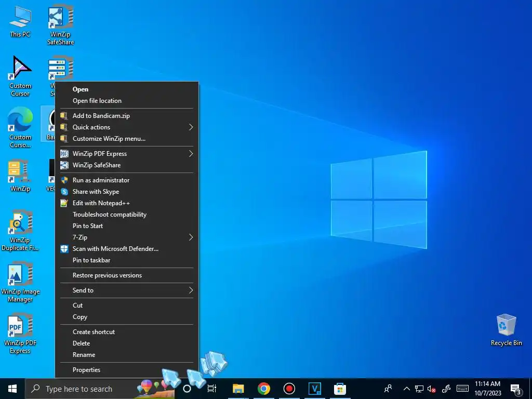The width and height of the screenshot is (532, 399).
Task: Expand the Send to submenu arrow
Action: click(x=191, y=290)
